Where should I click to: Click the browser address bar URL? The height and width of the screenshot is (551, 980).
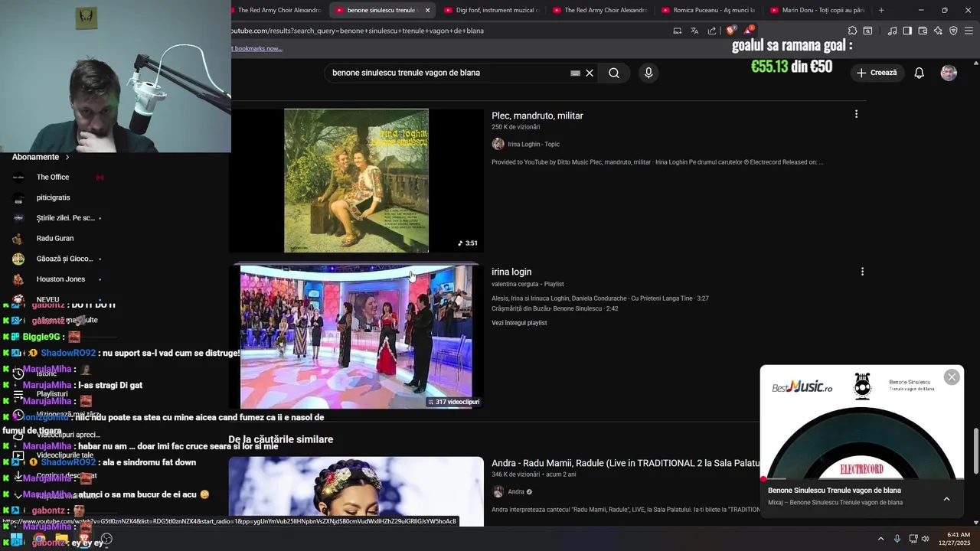[x=358, y=31]
